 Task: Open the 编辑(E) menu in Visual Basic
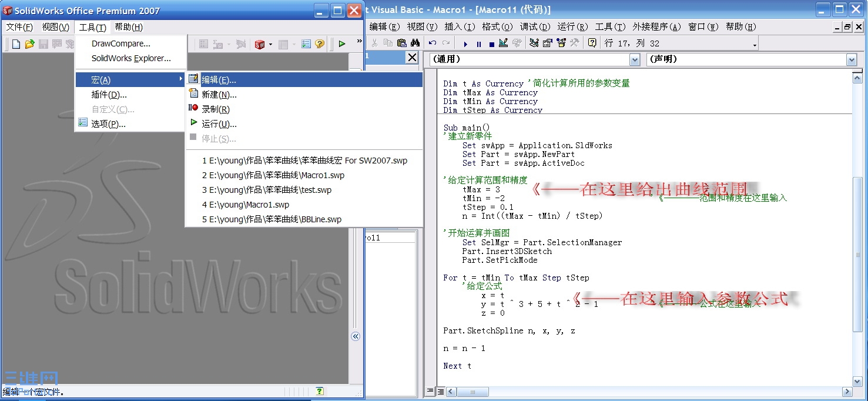click(384, 27)
